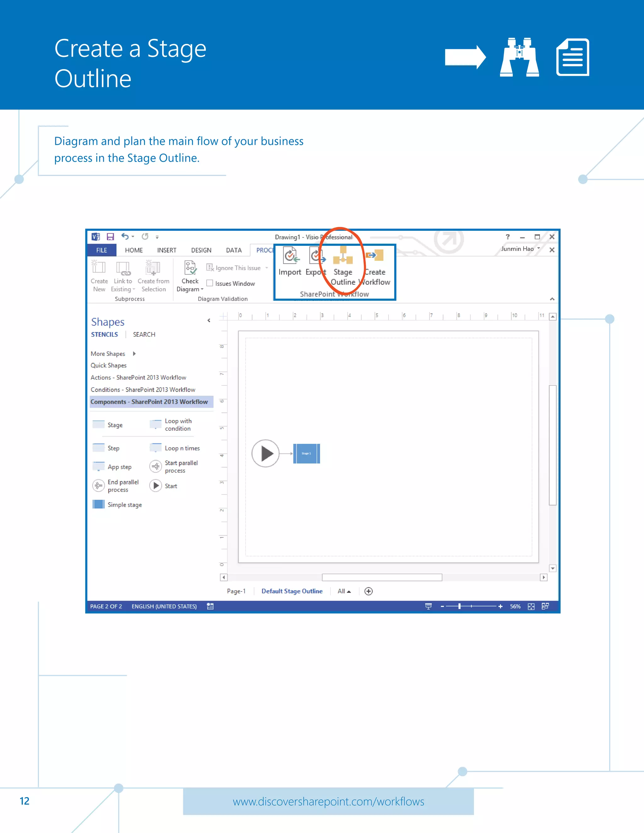Click Ignore This Issue button
644x833 pixels.
pyautogui.click(x=234, y=268)
